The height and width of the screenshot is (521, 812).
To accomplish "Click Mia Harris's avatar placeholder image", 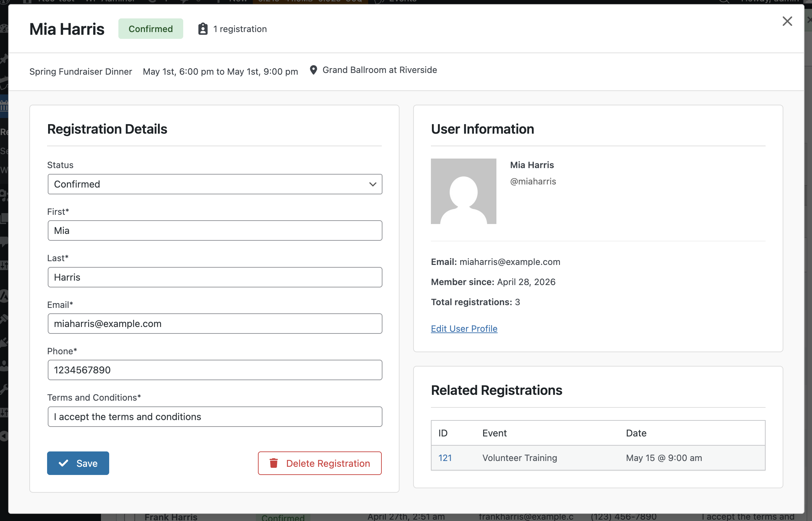I will 463,191.
